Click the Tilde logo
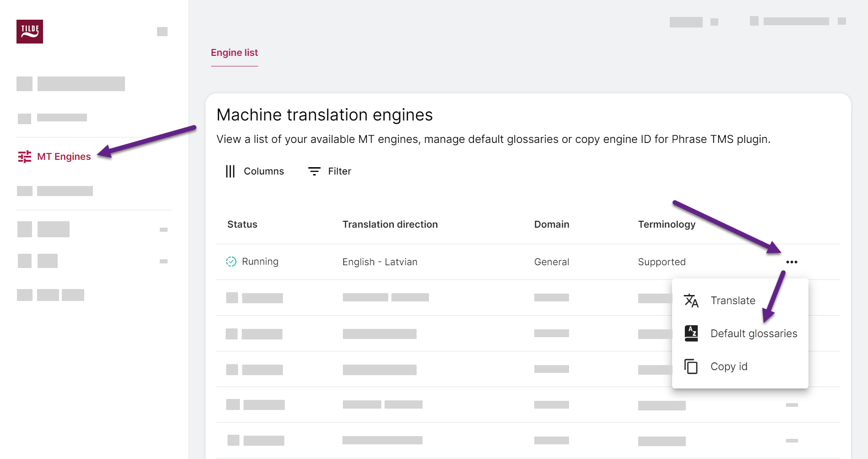 30,32
